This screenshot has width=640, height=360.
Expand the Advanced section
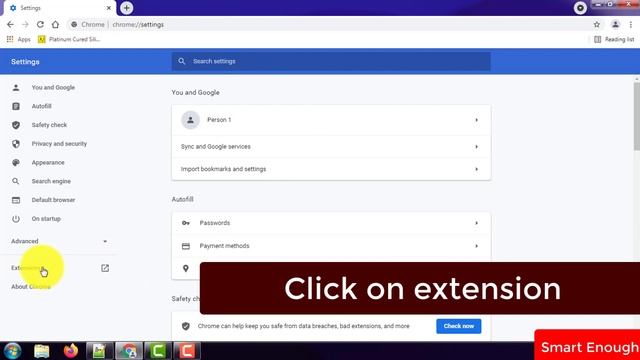(59, 241)
